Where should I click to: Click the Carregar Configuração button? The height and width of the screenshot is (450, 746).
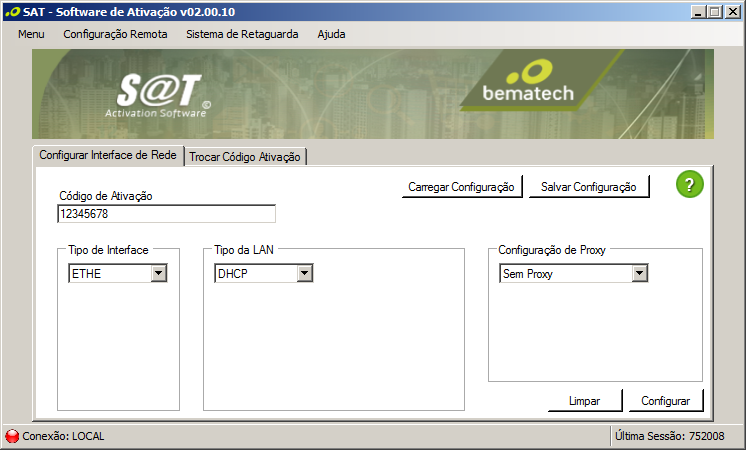(x=461, y=187)
